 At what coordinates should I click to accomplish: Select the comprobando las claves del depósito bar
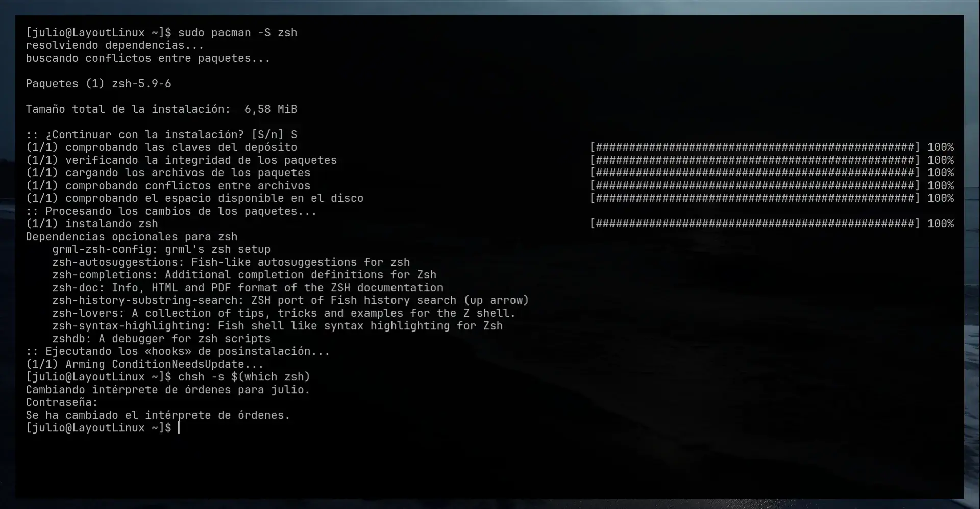point(754,147)
